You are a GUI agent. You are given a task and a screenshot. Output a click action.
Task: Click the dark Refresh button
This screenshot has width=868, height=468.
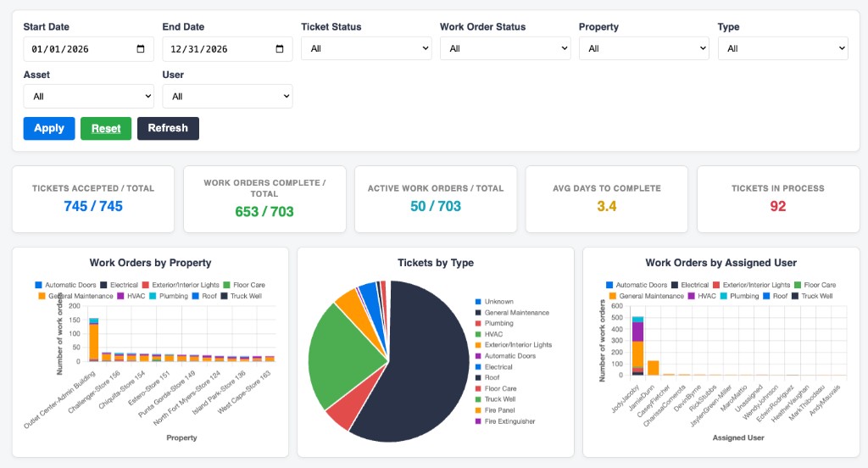(169, 129)
